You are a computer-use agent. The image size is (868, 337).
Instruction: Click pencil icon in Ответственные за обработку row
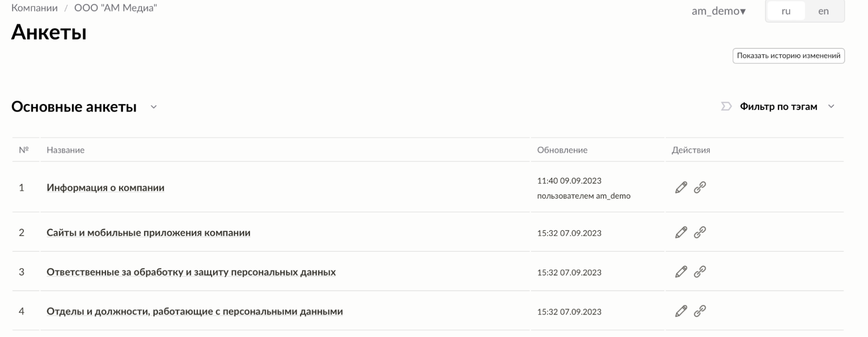(x=681, y=272)
